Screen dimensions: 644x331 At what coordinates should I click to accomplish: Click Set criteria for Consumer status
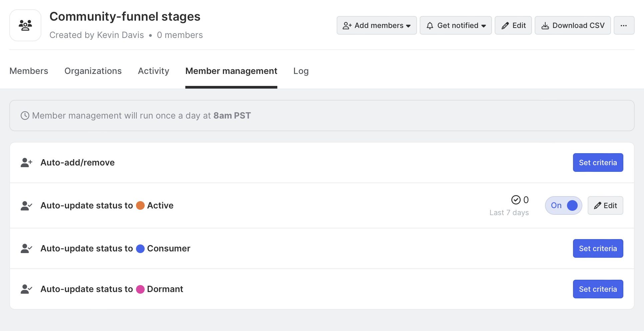(598, 248)
